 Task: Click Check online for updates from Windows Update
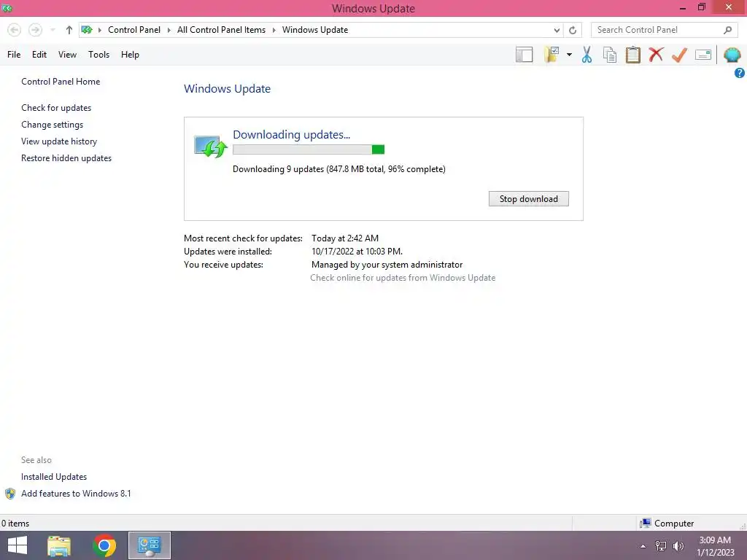(x=403, y=278)
